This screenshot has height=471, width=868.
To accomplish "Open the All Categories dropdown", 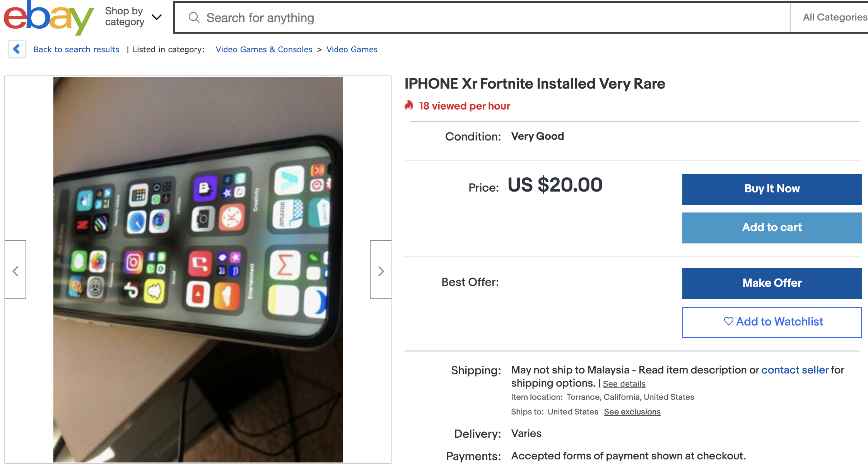I will (x=835, y=17).
